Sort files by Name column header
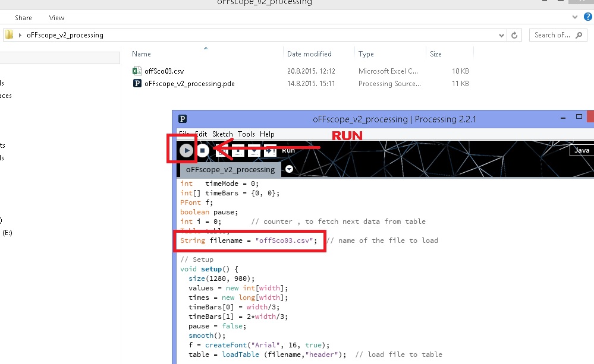The width and height of the screenshot is (594, 364). click(142, 54)
